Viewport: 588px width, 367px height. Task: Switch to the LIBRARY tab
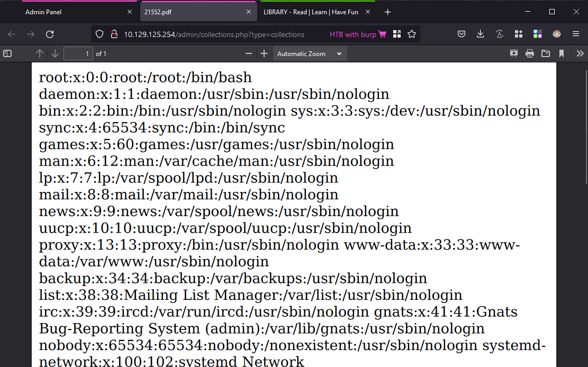(311, 12)
